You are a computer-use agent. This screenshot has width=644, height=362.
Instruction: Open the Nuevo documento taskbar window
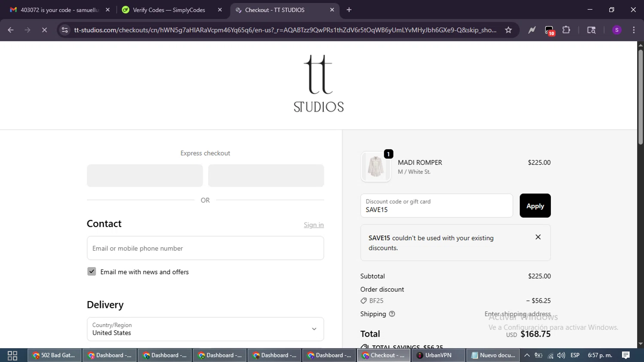[x=493, y=355]
